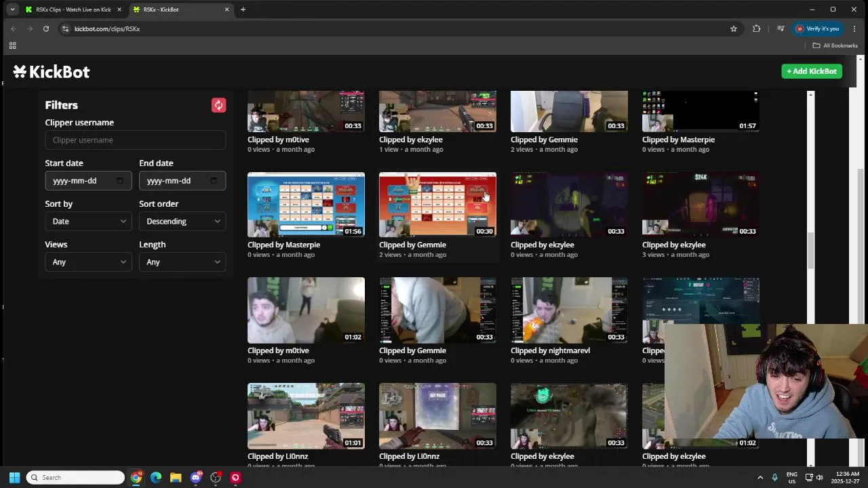The height and width of the screenshot is (488, 868).
Task: Open the ENG US language indicator
Action: 792,477
